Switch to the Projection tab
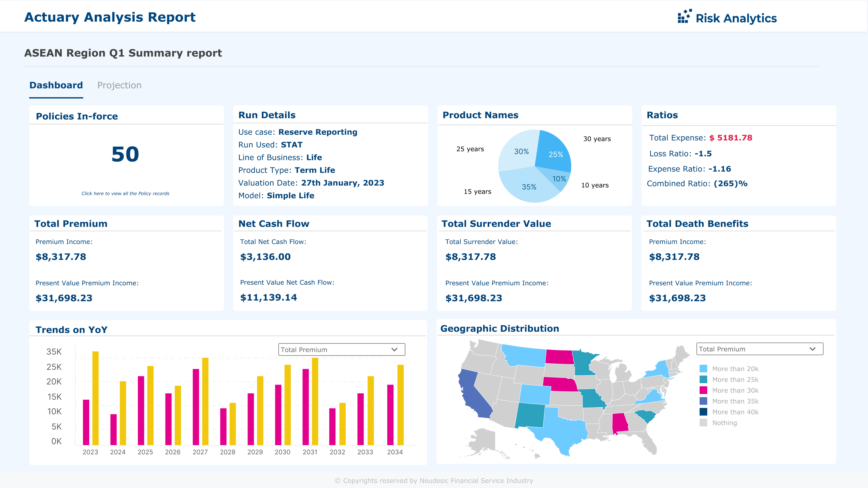 point(119,85)
